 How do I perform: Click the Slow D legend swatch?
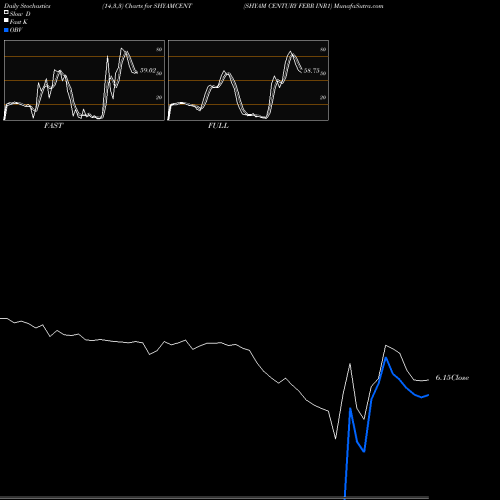click(6, 12)
